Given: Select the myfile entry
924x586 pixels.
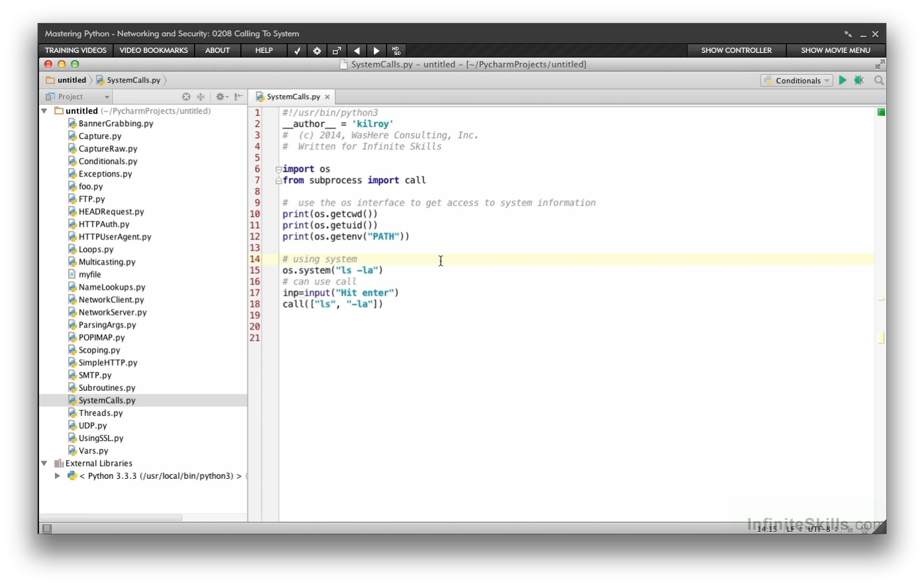Looking at the screenshot, I should [89, 274].
